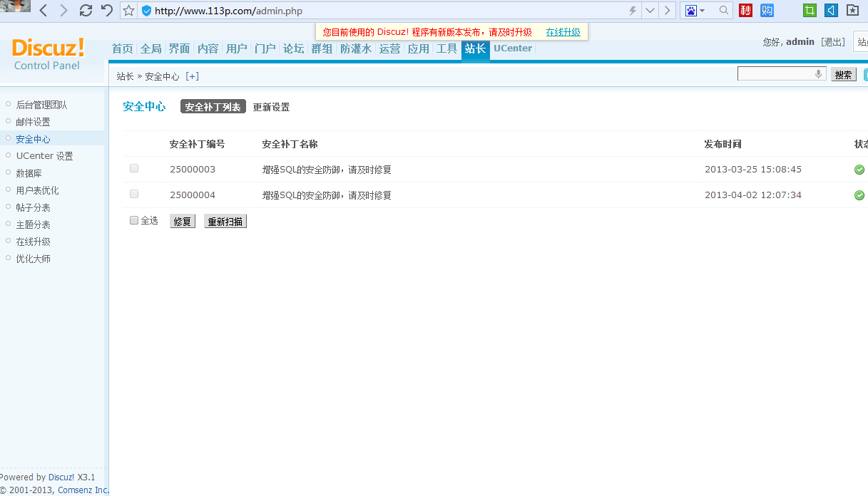Click the browser back arrow
868x496 pixels.
coord(44,11)
